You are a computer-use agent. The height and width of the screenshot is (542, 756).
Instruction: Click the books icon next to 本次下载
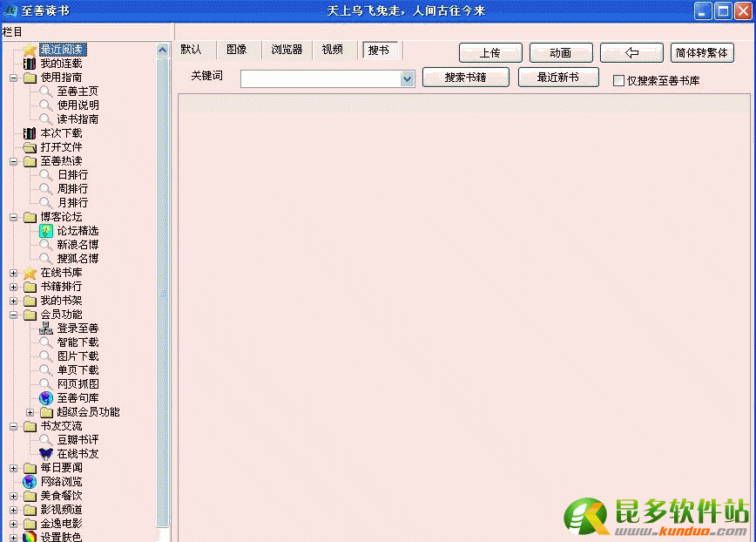point(30,133)
